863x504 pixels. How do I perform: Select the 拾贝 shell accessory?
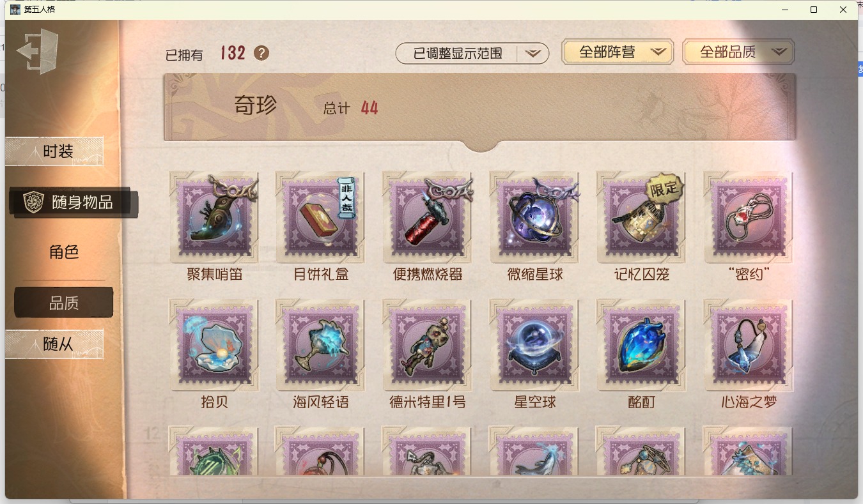[214, 345]
